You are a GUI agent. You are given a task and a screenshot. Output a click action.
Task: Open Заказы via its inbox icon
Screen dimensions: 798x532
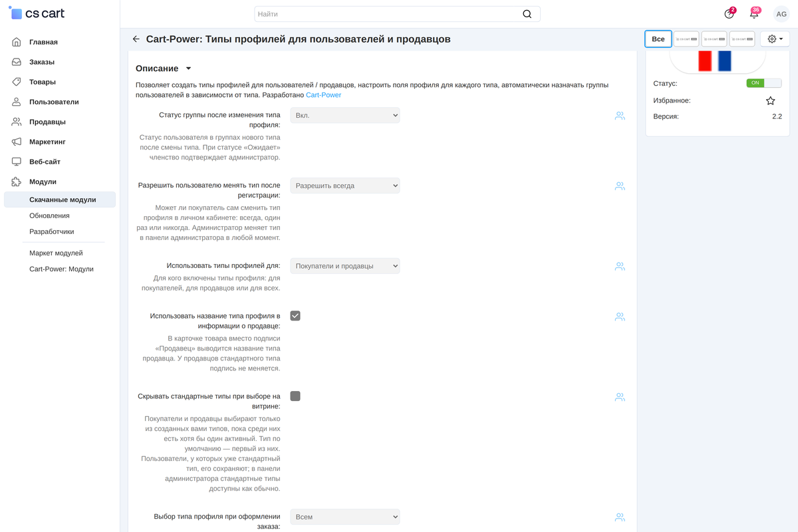tap(17, 62)
